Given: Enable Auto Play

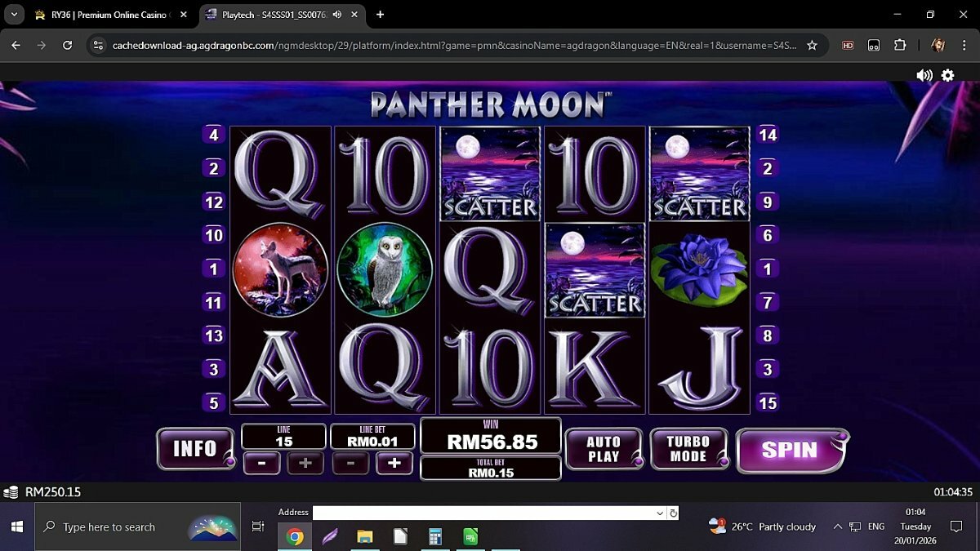Looking at the screenshot, I should 604,449.
